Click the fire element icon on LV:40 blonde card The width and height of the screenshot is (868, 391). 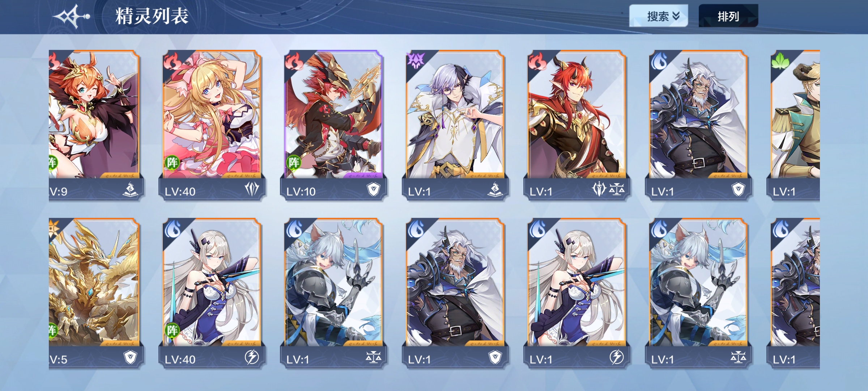click(x=173, y=60)
